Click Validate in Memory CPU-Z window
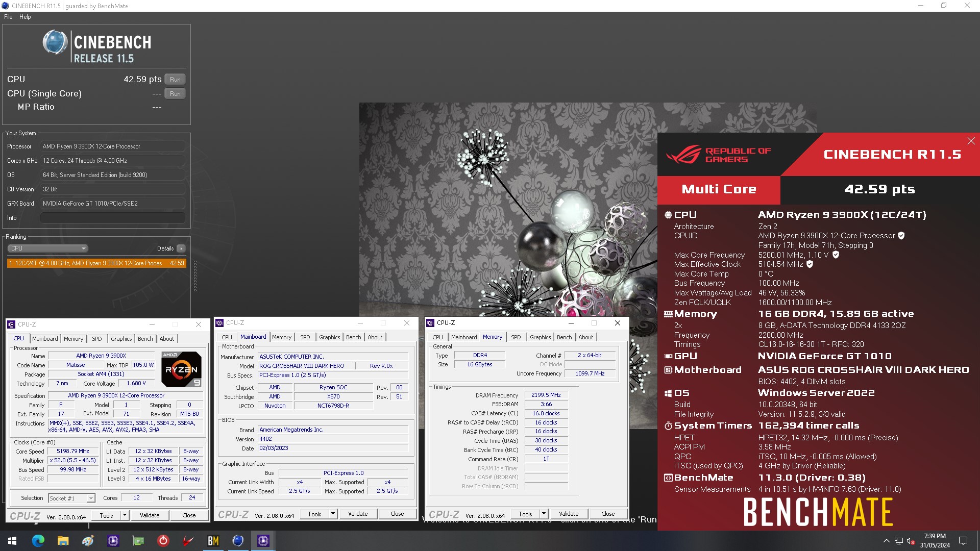This screenshot has width=980, height=551. 569,514
